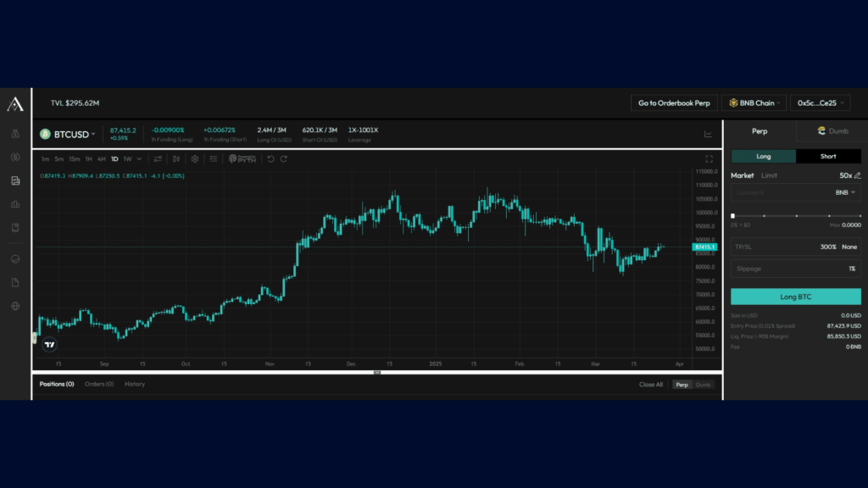Select the Short position toggle
The width and height of the screenshot is (868, 488).
pyautogui.click(x=828, y=157)
